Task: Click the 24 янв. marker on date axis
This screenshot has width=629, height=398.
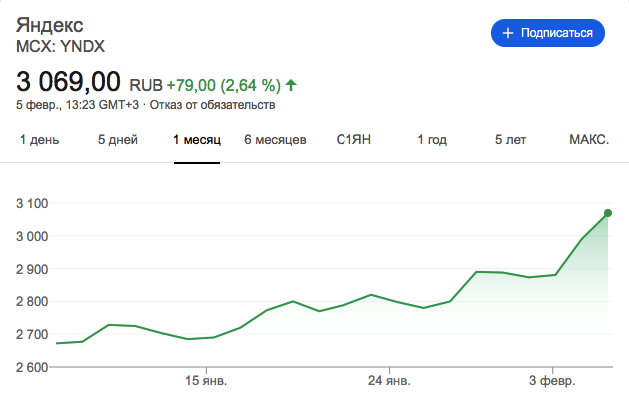Action: [389, 380]
